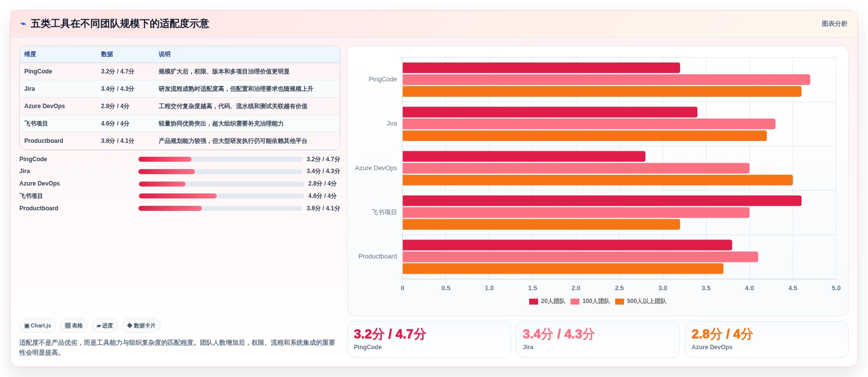This screenshot has height=377, width=868.
Task: Click the Jira progress bar
Action: coord(220,172)
